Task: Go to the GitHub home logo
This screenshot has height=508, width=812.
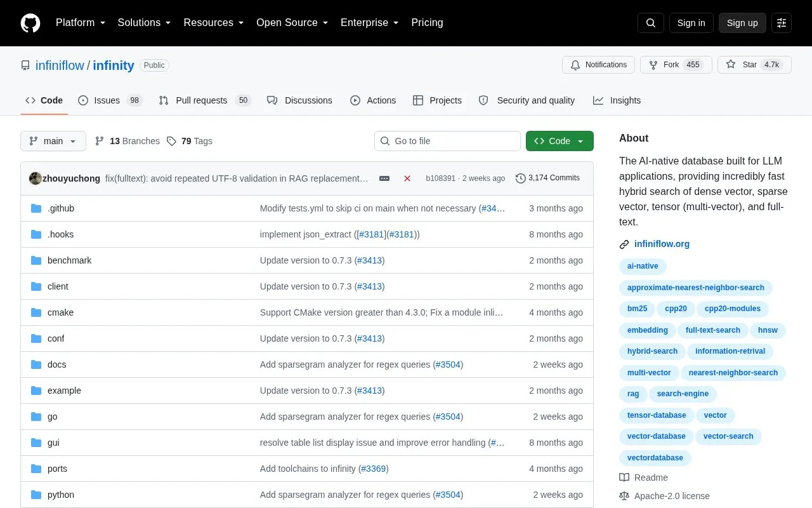Action: [30, 23]
